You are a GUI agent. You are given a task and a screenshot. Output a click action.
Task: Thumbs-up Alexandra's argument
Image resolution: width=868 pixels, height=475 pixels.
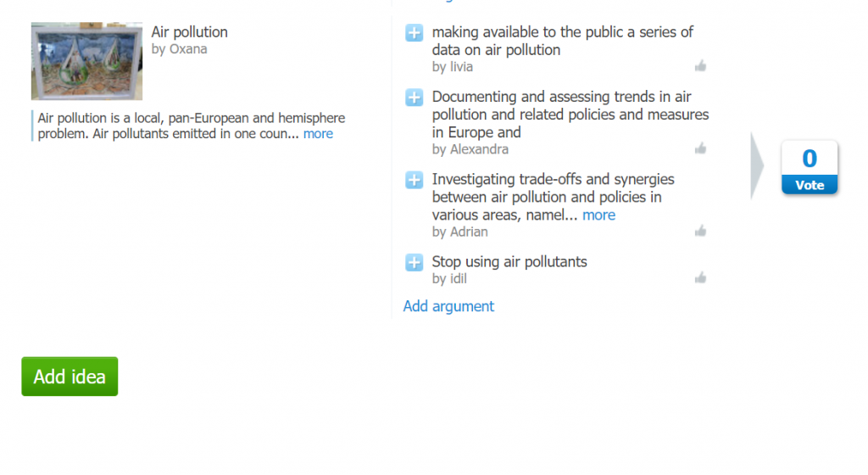point(700,148)
